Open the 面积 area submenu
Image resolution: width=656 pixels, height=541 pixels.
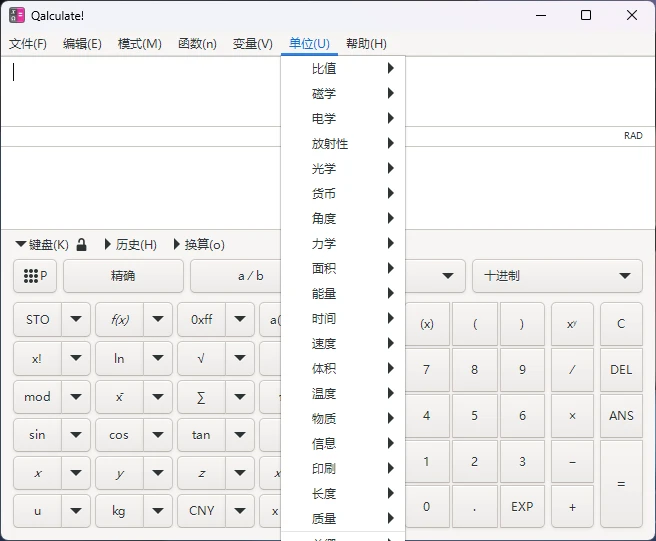click(x=343, y=268)
